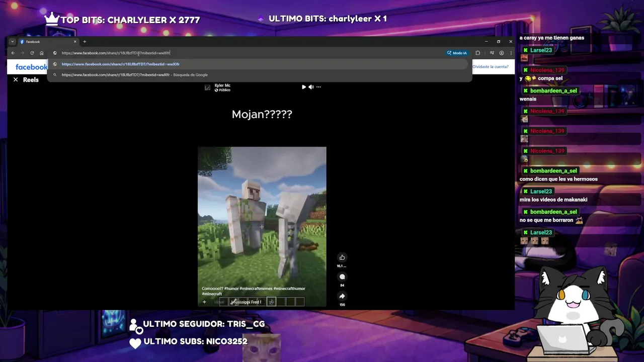The width and height of the screenshot is (644, 362).
Task: Mute the reel audio speaker icon
Action: coord(311,87)
